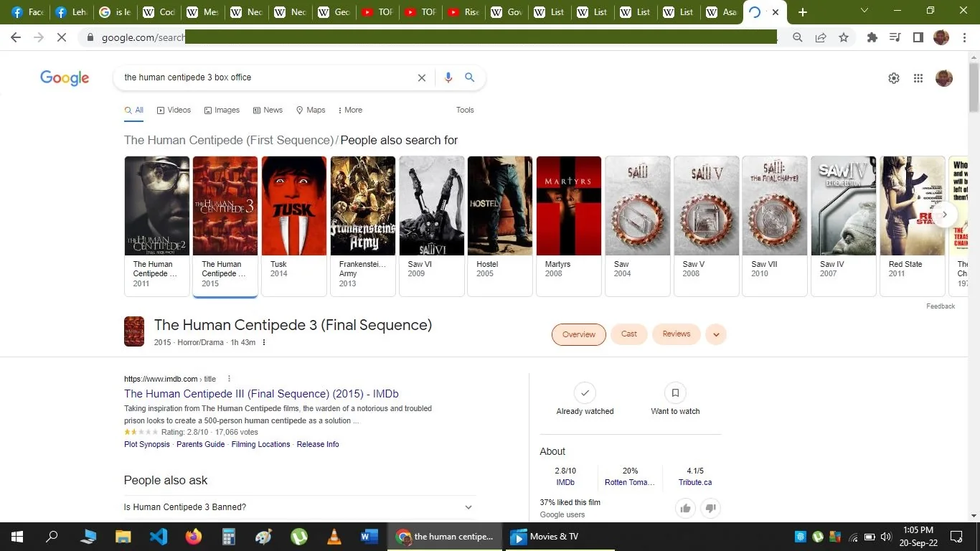Mark film as Already watched
980x551 pixels.
pyautogui.click(x=585, y=399)
